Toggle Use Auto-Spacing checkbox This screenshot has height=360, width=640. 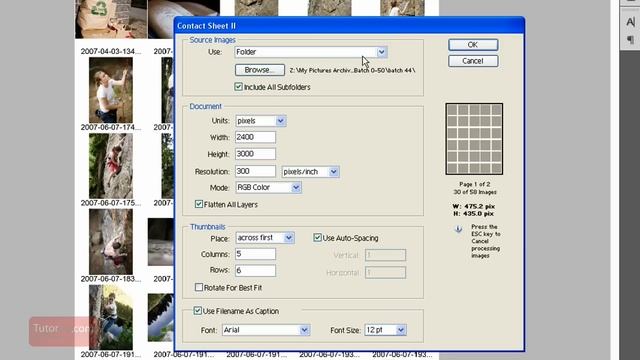pos(318,238)
